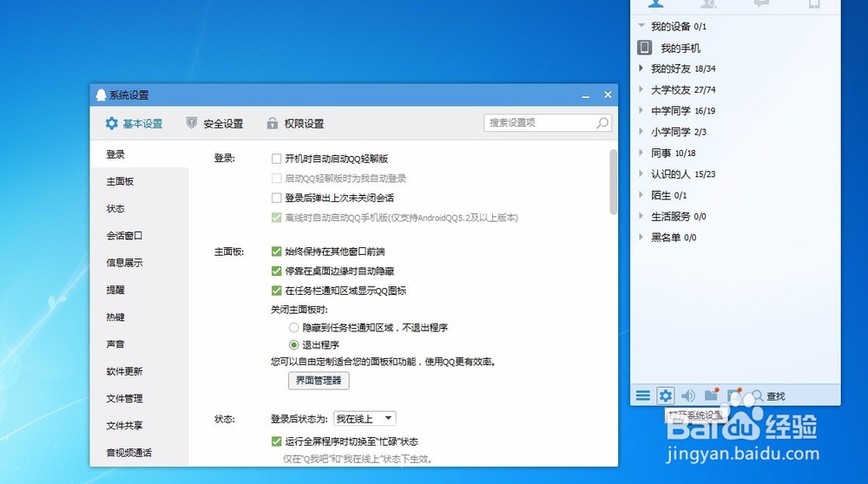Uncheck 停靠在桌面边缘时自动隐藏
The width and height of the screenshot is (868, 484).
coord(276,271)
